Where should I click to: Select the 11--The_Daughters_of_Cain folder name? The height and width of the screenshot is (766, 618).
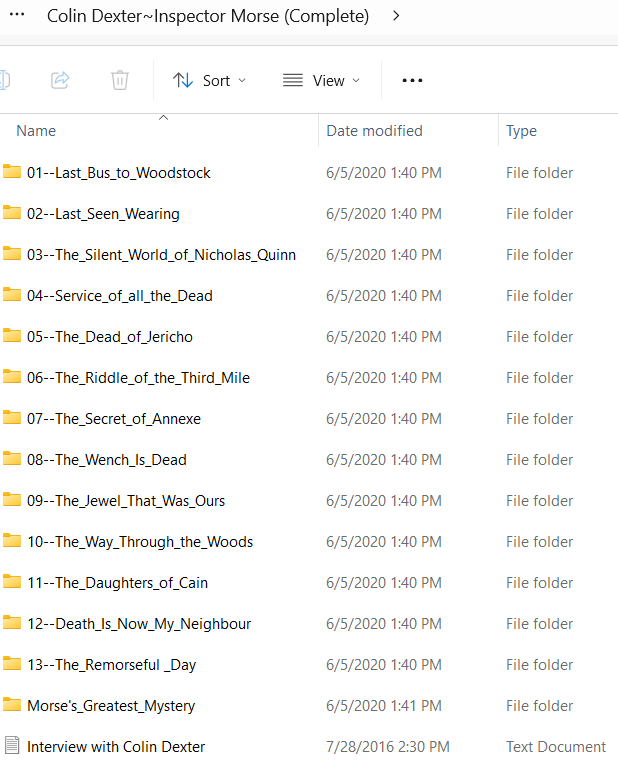coord(118,583)
